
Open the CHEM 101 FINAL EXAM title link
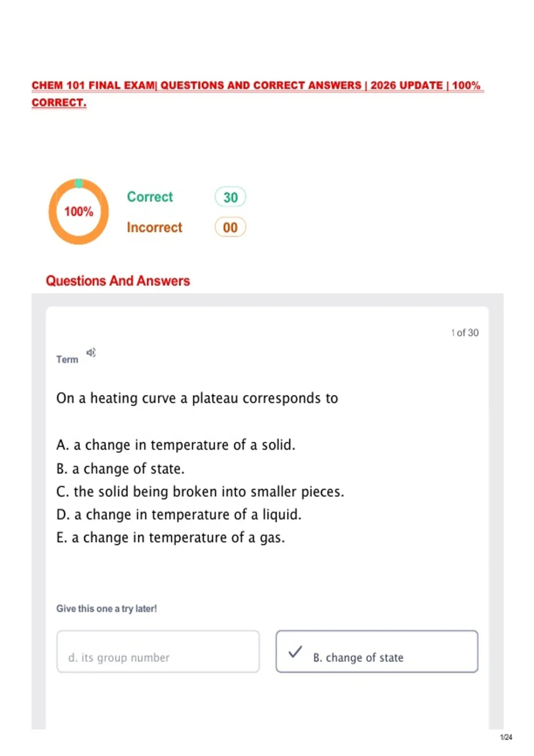(257, 94)
